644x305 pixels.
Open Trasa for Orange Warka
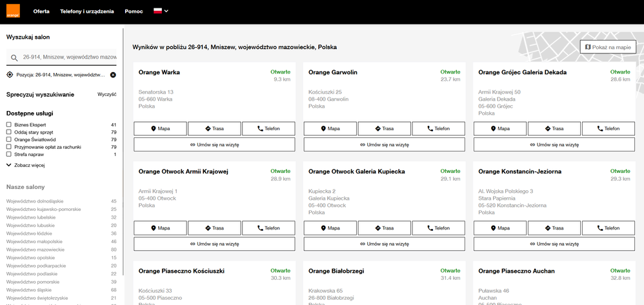click(x=214, y=128)
